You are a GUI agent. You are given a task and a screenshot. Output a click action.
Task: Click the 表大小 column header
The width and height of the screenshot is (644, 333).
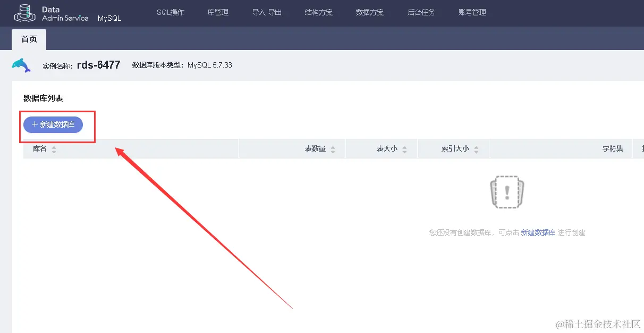click(x=382, y=149)
